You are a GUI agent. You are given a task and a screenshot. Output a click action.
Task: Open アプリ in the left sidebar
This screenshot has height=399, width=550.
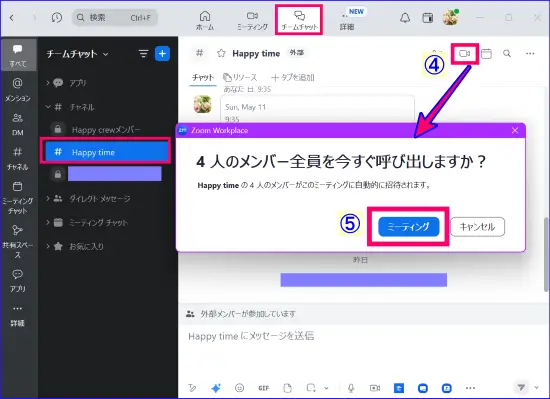point(18,280)
